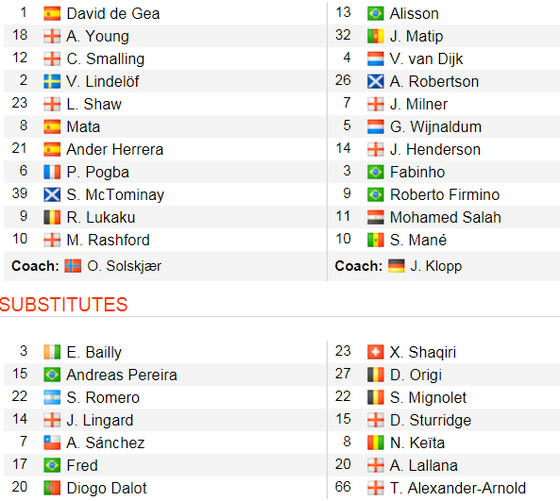Open substitute T. Alexander-Arnold
The image size is (560, 501).
pyautogui.click(x=458, y=488)
